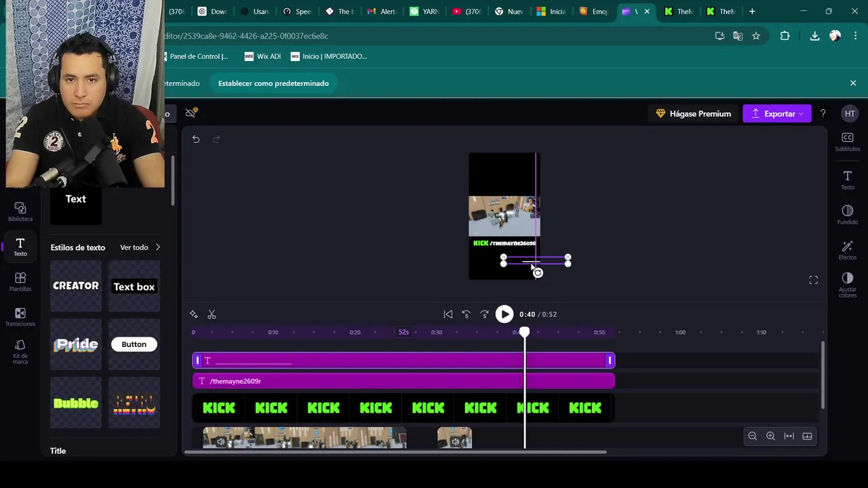This screenshot has width=868, height=488.
Task: Click the vertical timeline scrollbar
Action: (823, 375)
